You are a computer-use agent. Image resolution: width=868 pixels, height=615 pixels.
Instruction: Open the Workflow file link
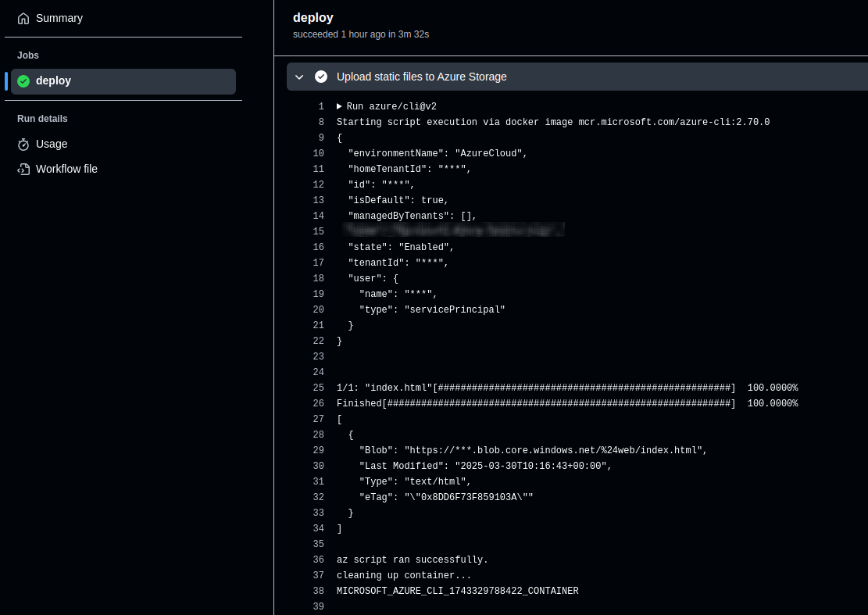click(66, 170)
